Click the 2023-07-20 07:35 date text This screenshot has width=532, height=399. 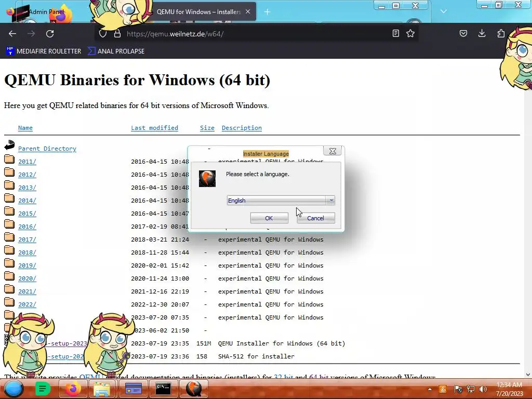tap(160, 317)
